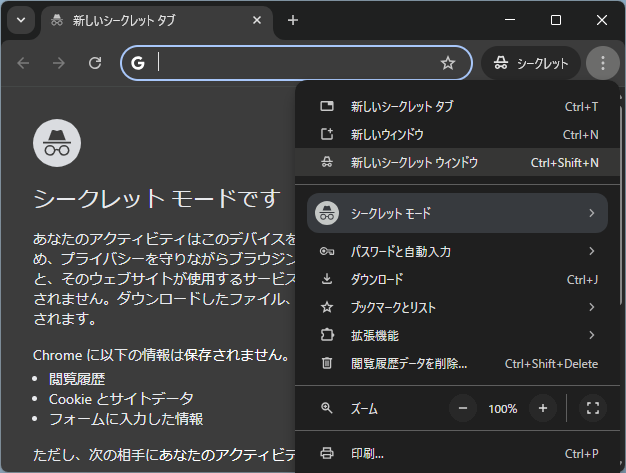This screenshot has height=473, width=626.
Task: Open the tab search dropdown arrow
Action: pos(21,20)
